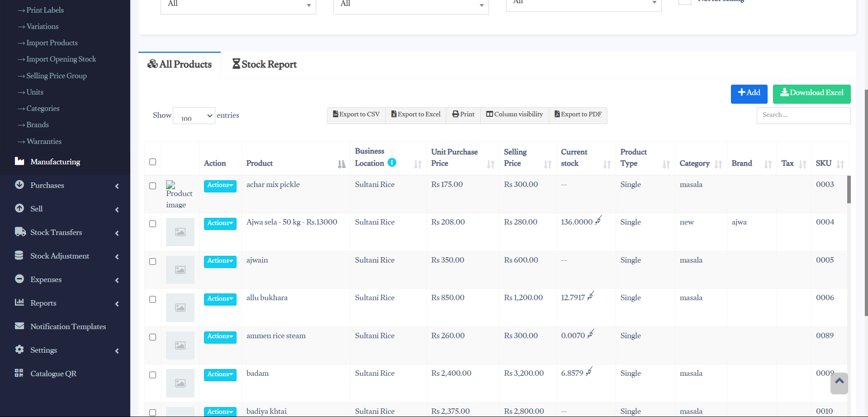
Task: Check the achar mix pickle row checkbox
Action: coord(153,186)
